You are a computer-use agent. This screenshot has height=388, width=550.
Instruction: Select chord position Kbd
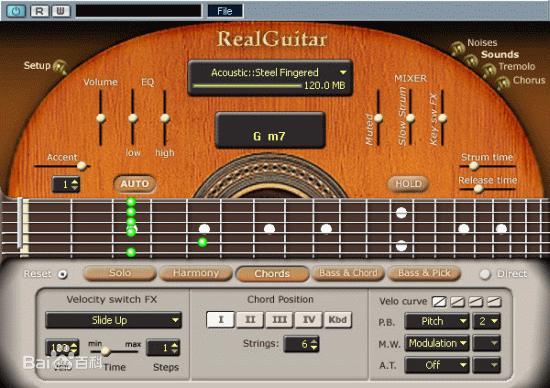338,320
